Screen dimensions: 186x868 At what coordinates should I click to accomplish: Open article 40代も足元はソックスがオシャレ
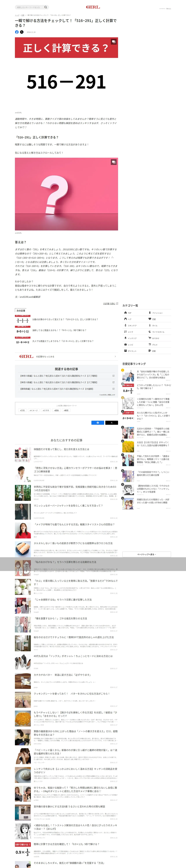pyautogui.click(x=66, y=662)
